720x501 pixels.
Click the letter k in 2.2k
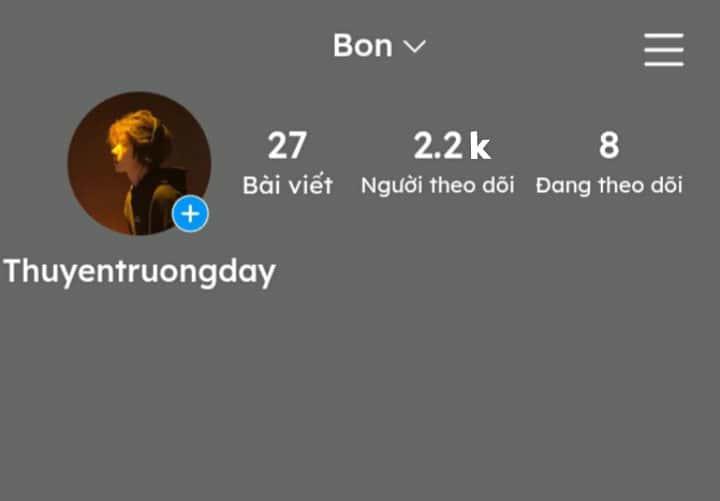click(480, 146)
